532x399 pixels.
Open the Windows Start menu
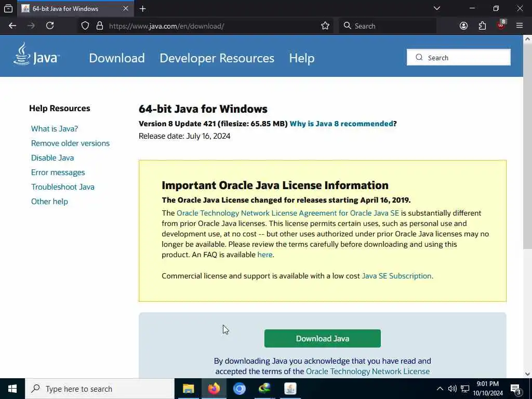point(12,389)
